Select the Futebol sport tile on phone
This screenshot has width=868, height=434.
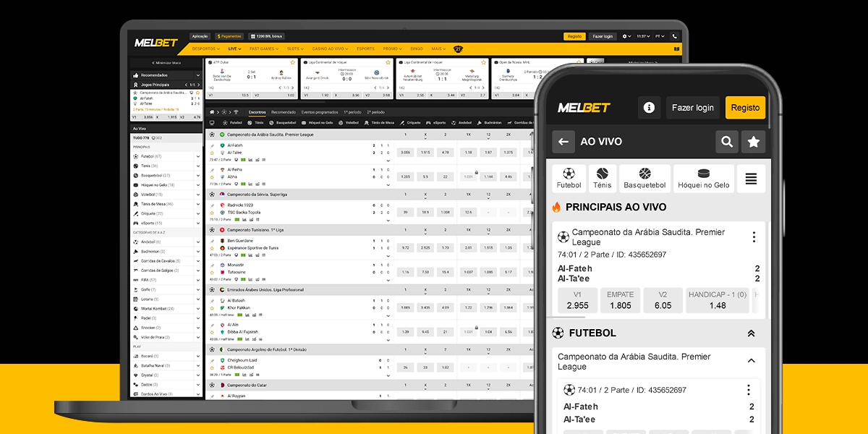pos(569,179)
